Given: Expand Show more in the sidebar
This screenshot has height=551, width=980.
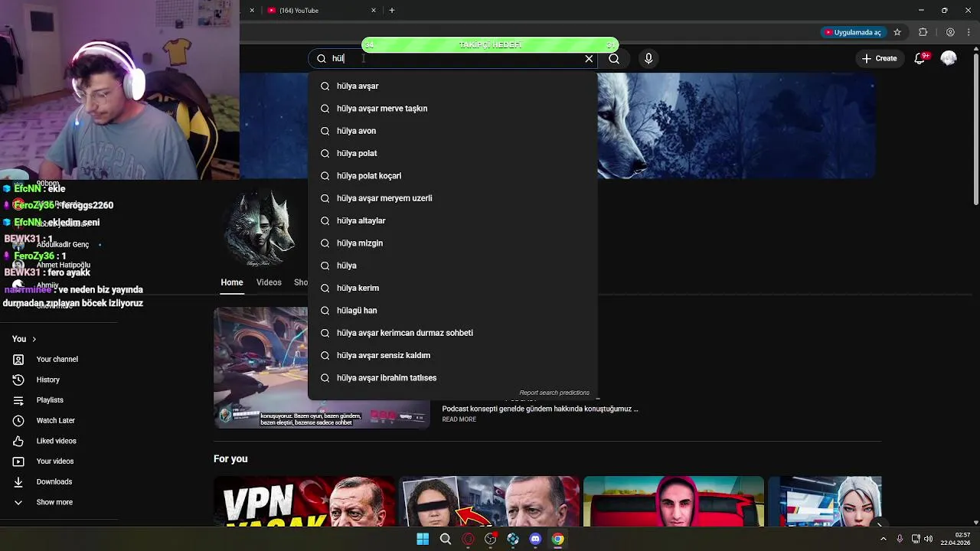Looking at the screenshot, I should tap(54, 502).
